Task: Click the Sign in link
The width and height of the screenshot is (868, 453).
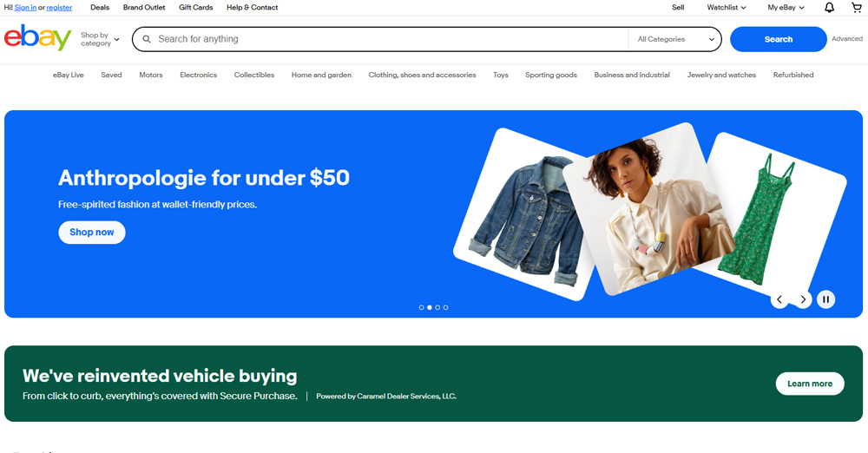Action: (25, 8)
